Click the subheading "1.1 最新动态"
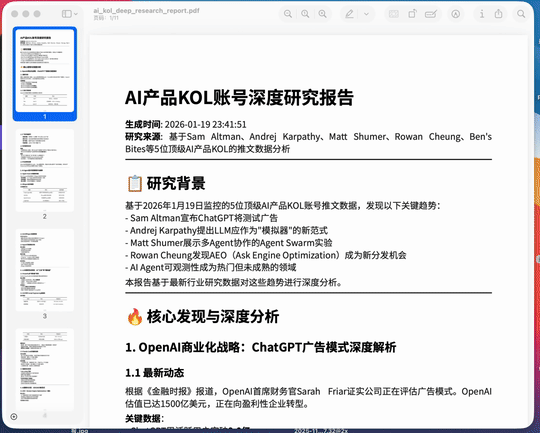The image size is (540, 433). coord(155,373)
